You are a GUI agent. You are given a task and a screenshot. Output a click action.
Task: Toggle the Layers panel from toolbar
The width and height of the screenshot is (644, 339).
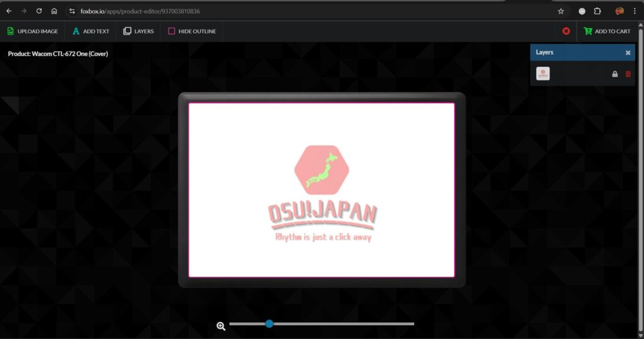[x=138, y=31]
